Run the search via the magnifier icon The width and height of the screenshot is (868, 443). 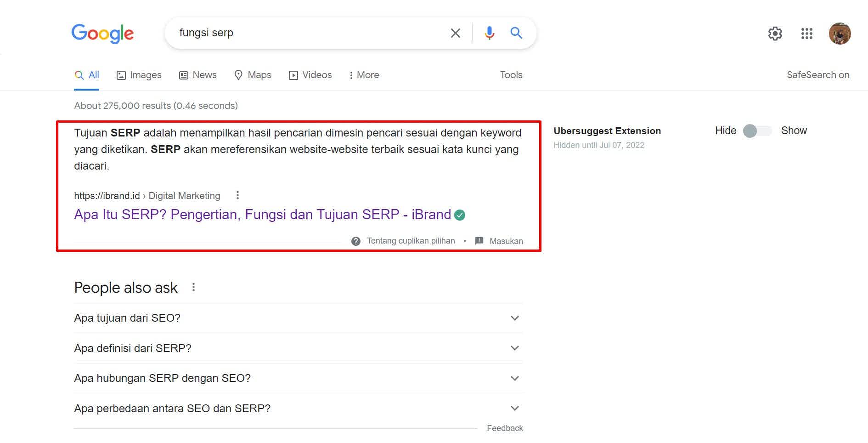516,33
